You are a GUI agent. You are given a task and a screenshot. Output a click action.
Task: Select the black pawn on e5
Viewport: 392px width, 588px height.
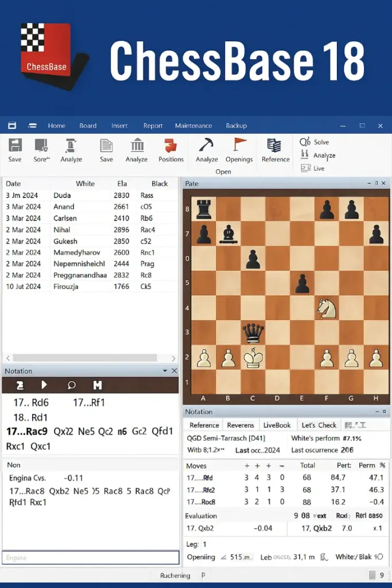click(x=302, y=284)
